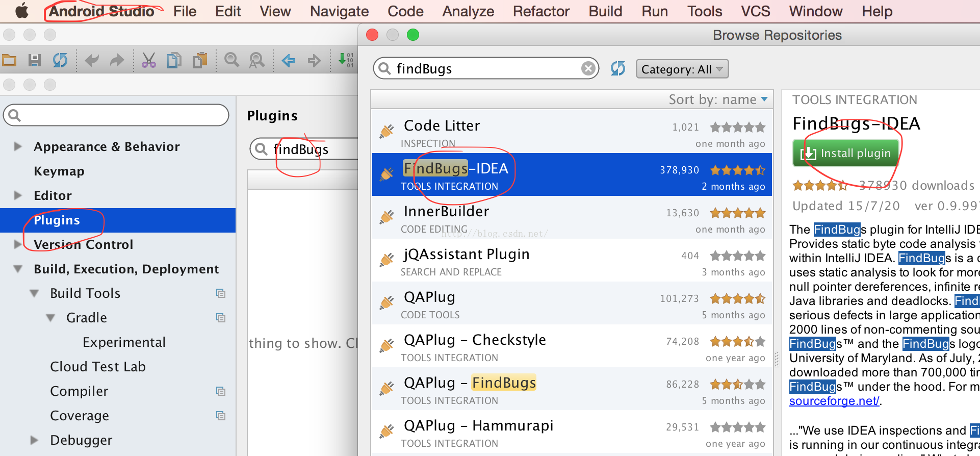The width and height of the screenshot is (980, 456).
Task: Open the Build menu
Action: pyautogui.click(x=605, y=11)
